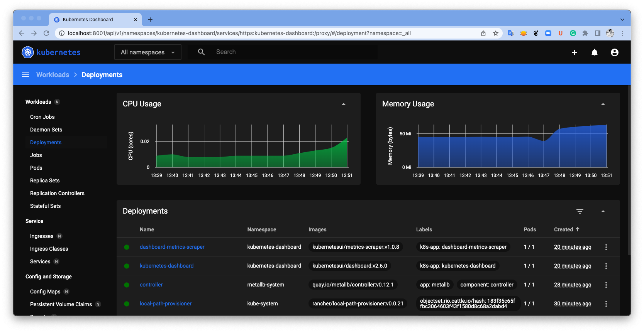Click Config and Storage sidebar heading
The width and height of the screenshot is (644, 332).
click(x=49, y=276)
